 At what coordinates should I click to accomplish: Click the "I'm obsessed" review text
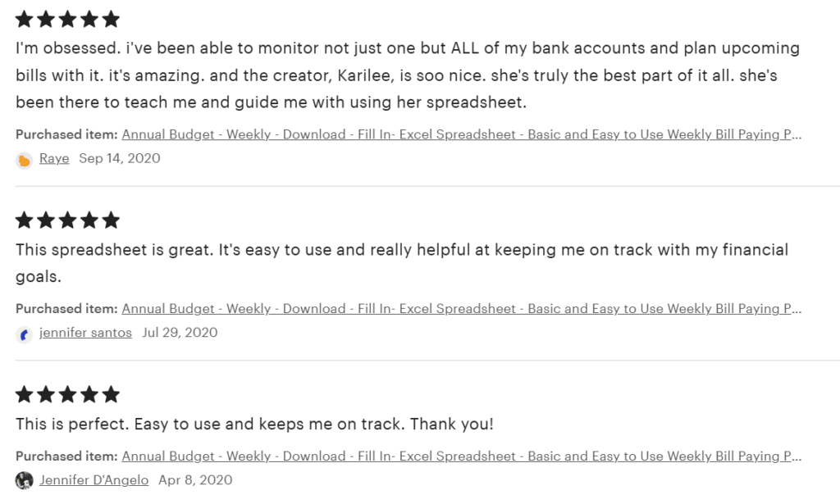(408, 75)
